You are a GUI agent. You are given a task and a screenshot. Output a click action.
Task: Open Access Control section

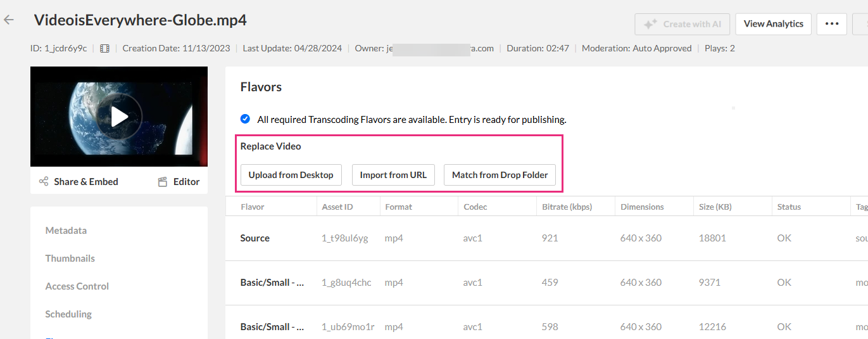(x=77, y=286)
